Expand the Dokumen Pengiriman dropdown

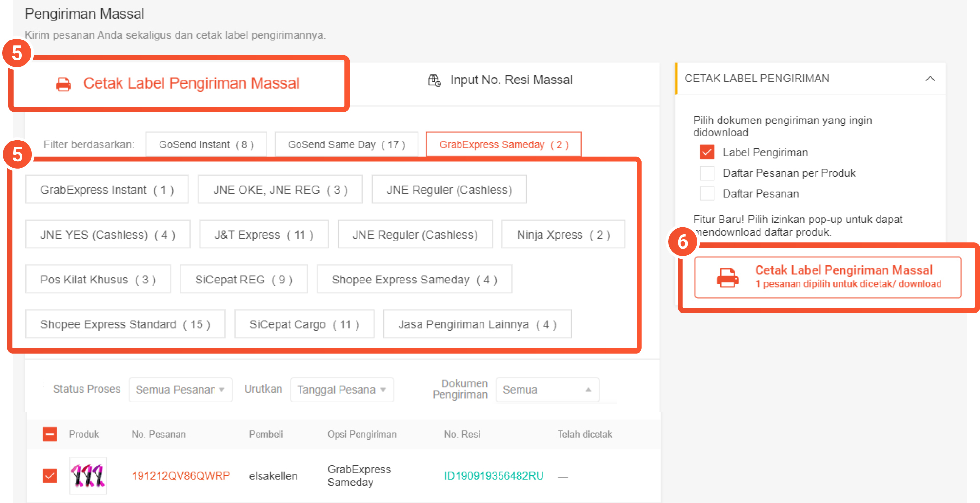pos(546,390)
